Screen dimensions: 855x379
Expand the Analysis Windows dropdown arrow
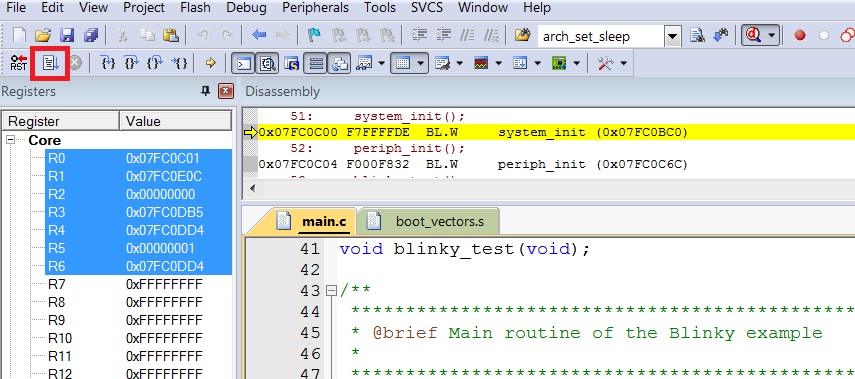[498, 64]
